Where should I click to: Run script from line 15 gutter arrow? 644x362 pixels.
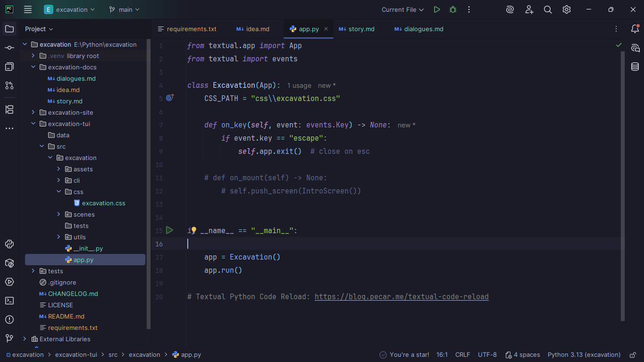click(169, 230)
